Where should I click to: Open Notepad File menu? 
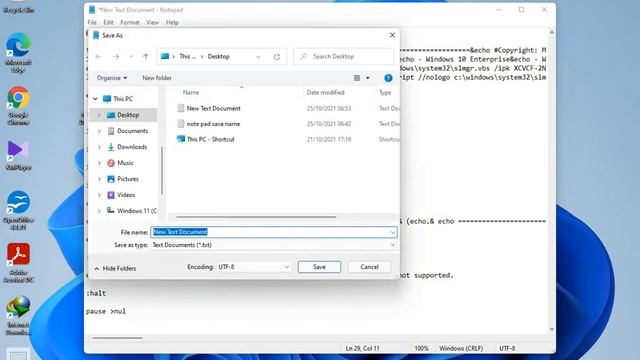[x=92, y=22]
